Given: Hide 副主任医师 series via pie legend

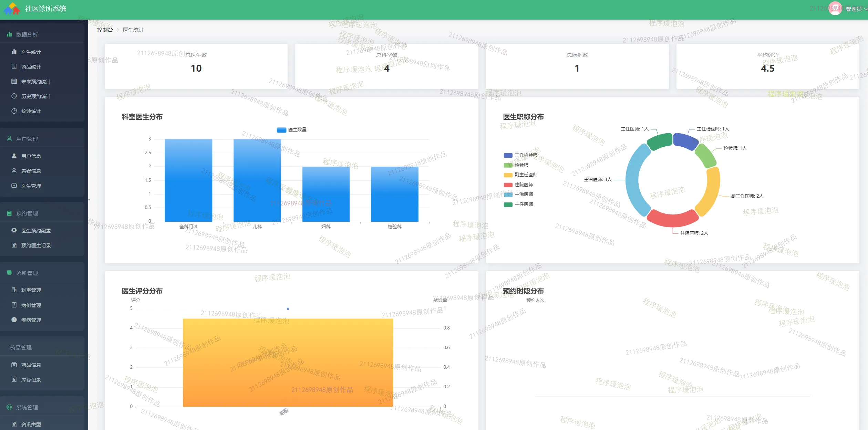Looking at the screenshot, I should click(x=526, y=175).
